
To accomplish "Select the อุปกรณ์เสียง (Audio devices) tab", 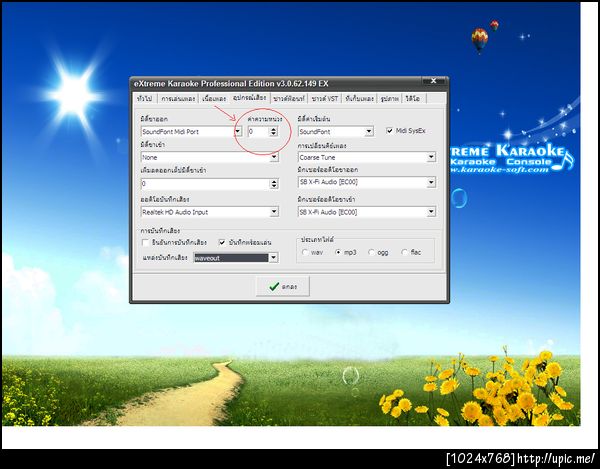I will 249,98.
